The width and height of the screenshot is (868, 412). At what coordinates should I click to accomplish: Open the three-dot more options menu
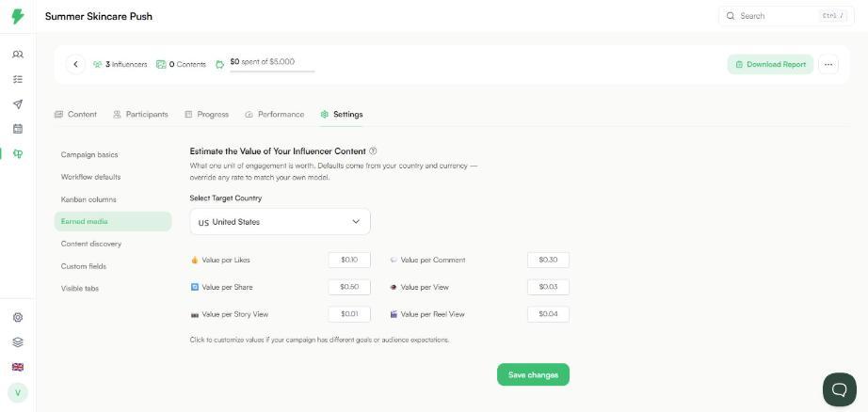coord(828,64)
